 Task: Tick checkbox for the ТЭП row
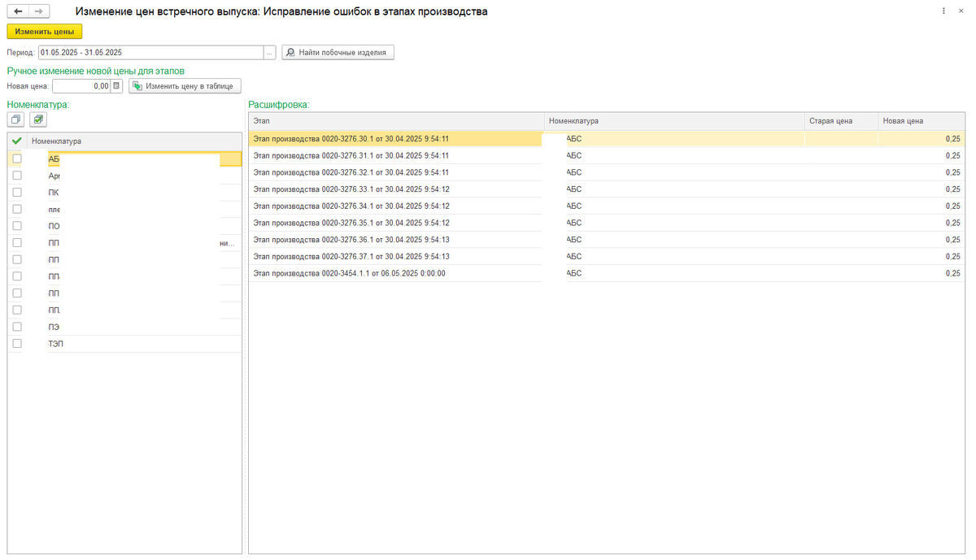point(17,344)
